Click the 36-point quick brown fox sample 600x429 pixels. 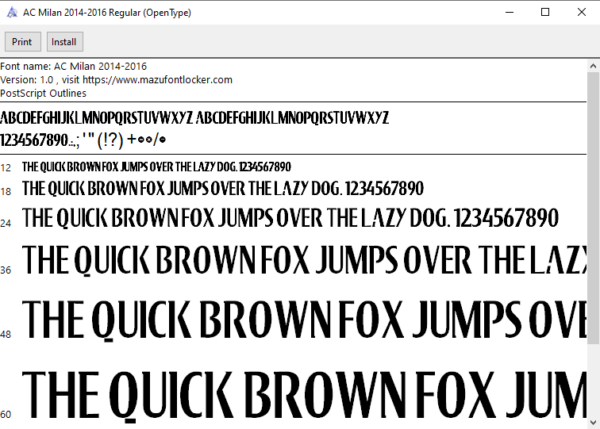[304, 260]
